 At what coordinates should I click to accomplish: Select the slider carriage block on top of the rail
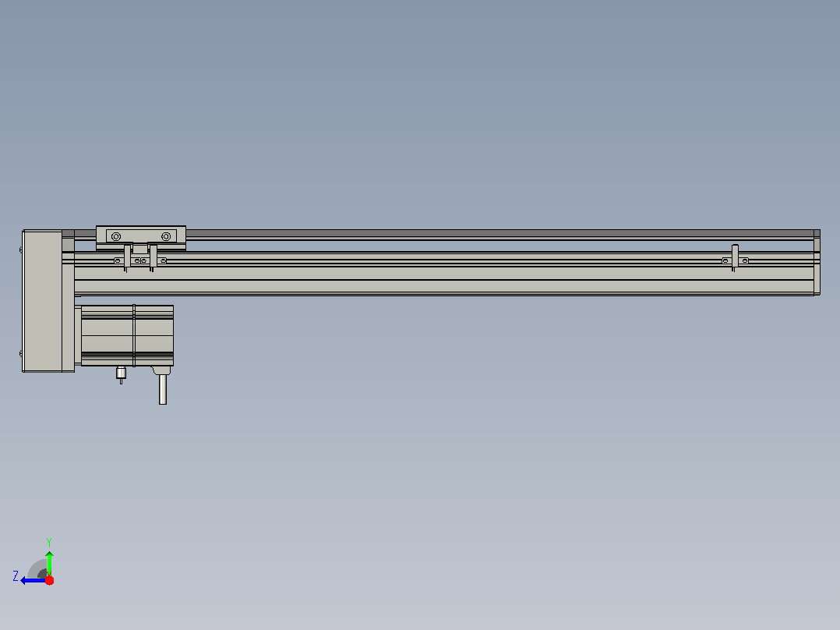pyautogui.click(x=141, y=238)
